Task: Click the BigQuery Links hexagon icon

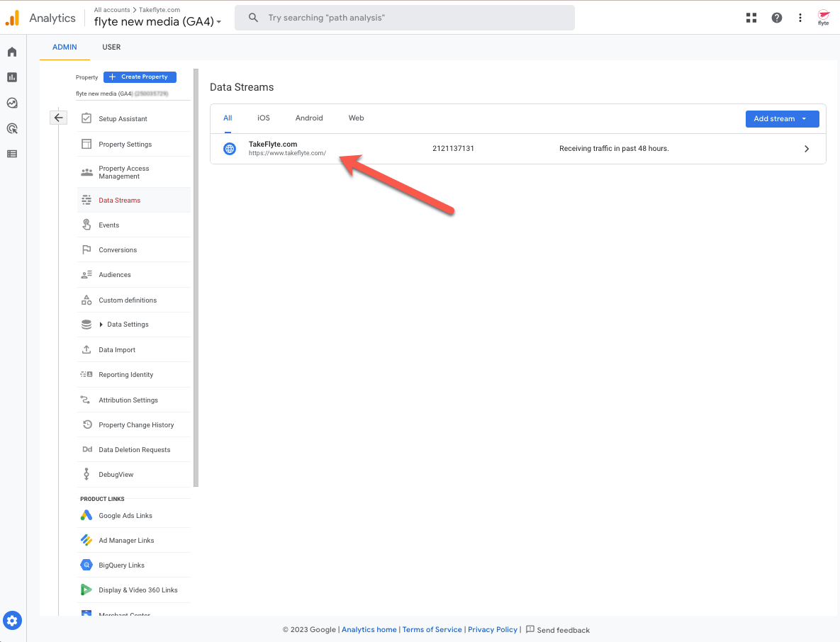Action: pos(86,565)
